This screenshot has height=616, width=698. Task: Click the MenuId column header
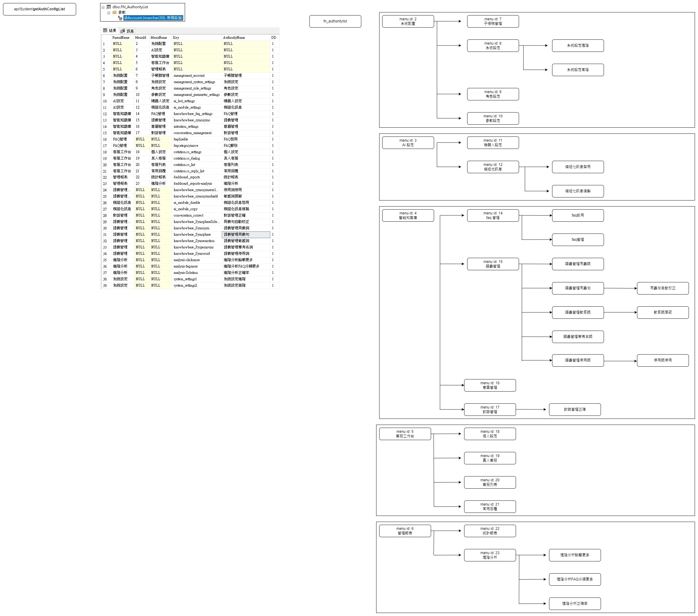point(141,38)
